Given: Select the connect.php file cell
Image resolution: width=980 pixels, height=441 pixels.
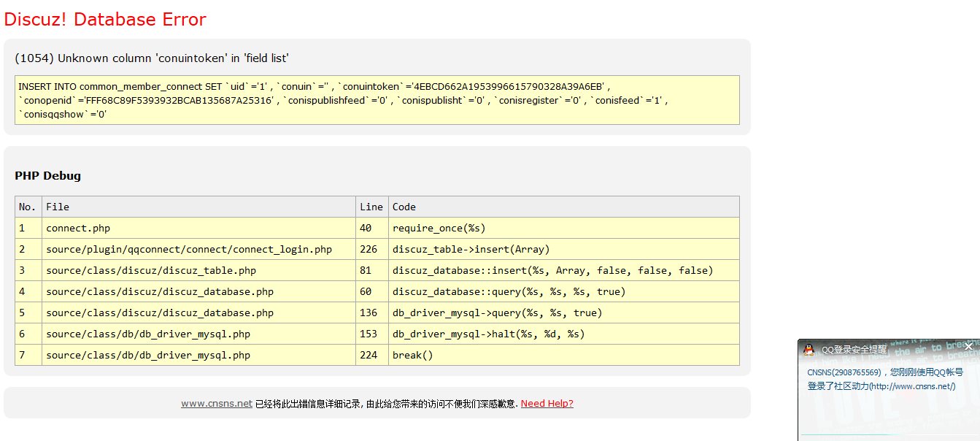Looking at the screenshot, I should tap(78, 228).
